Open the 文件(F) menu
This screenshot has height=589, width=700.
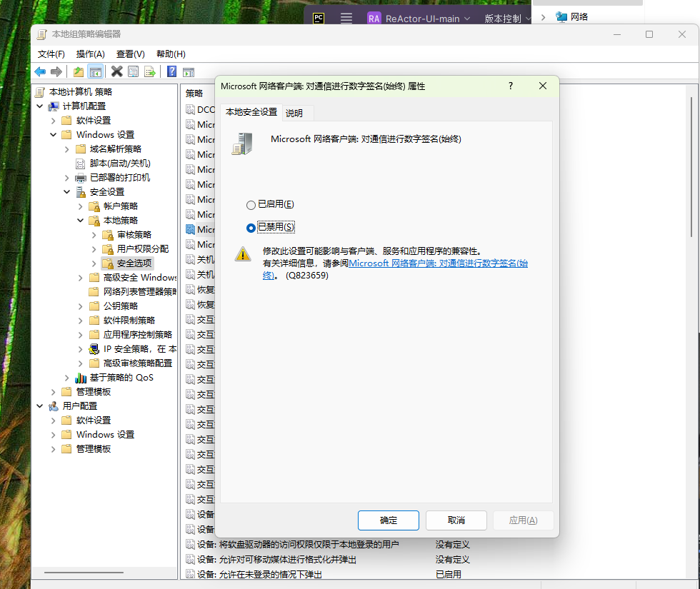(x=51, y=54)
